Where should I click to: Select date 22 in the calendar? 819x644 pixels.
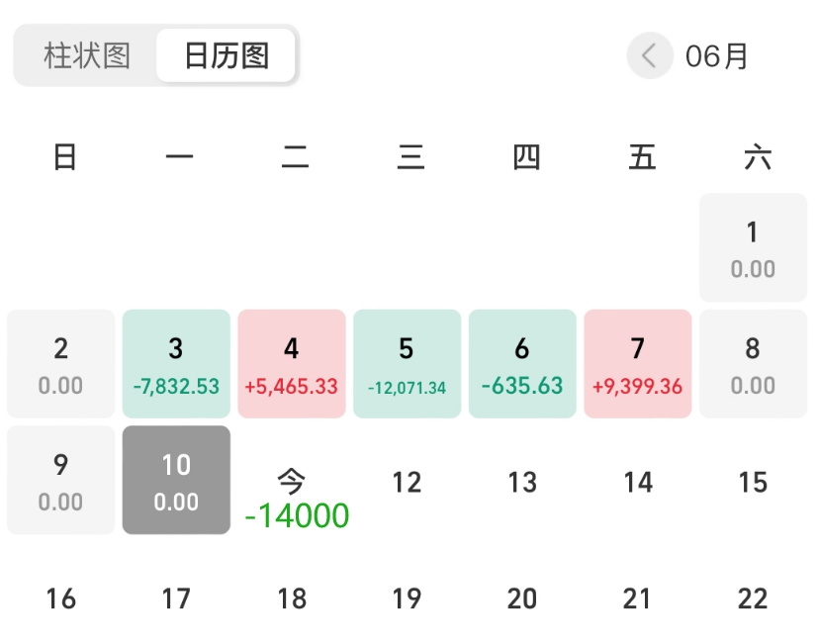point(753,598)
